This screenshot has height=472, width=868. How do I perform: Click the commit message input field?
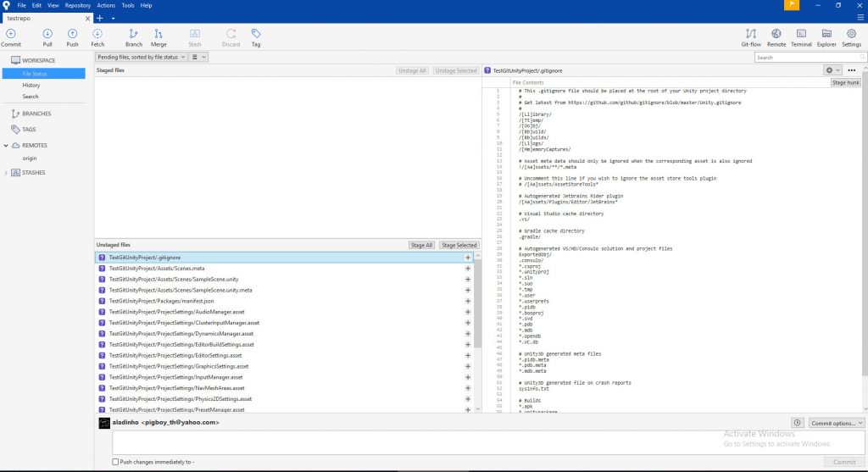tap(487, 442)
